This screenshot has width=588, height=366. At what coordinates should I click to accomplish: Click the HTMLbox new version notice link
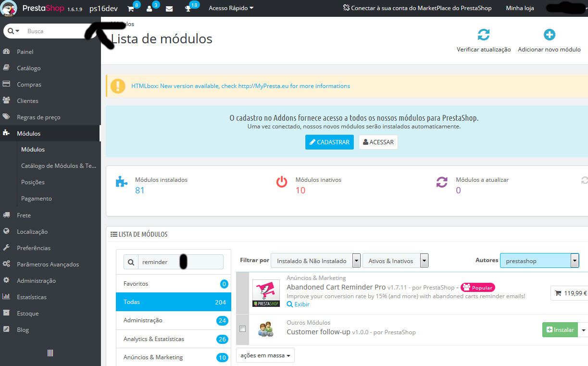click(240, 86)
